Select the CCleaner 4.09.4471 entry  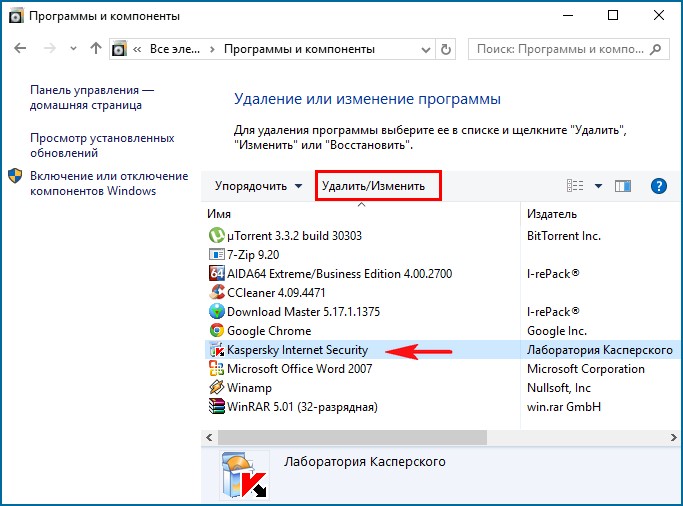tap(276, 292)
